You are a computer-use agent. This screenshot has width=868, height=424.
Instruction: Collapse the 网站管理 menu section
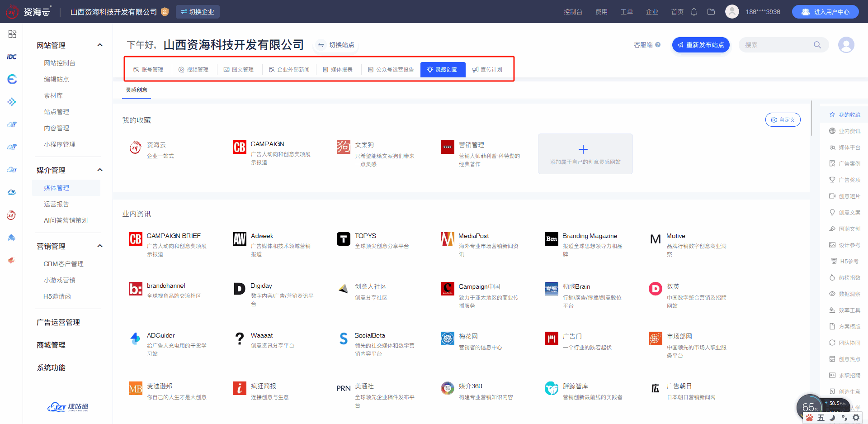[x=100, y=45]
